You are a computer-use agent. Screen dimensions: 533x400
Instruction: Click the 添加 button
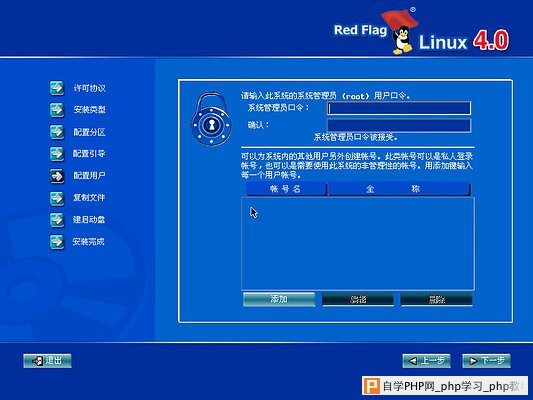[x=279, y=299]
